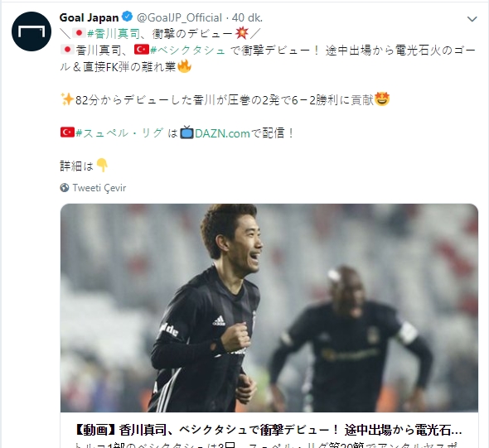Click the Goal Japan profile avatar
The image size is (489, 448).
pyautogui.click(x=31, y=31)
